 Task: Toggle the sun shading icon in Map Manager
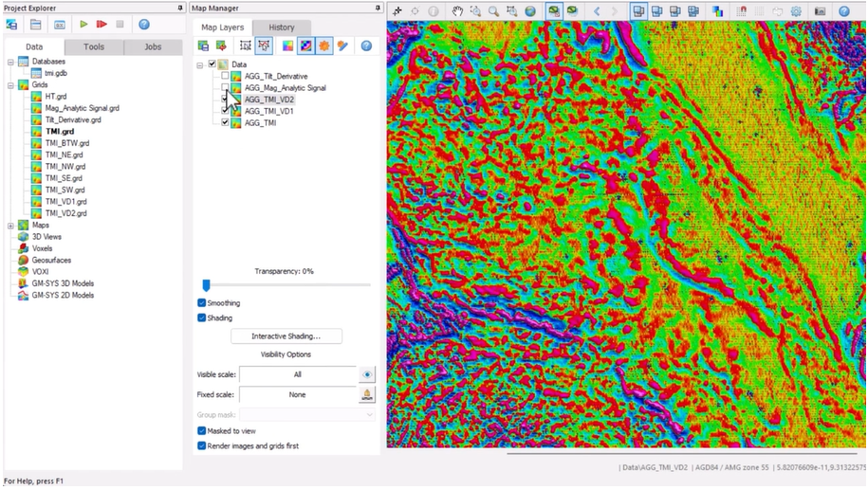pyautogui.click(x=323, y=45)
